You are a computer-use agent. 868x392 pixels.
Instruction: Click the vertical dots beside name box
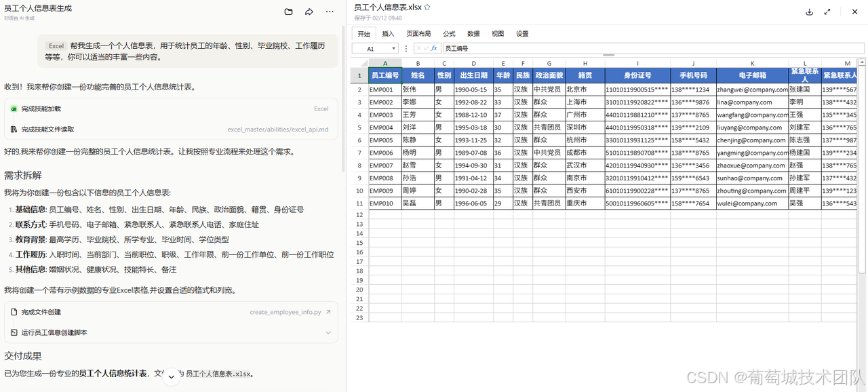pos(406,49)
